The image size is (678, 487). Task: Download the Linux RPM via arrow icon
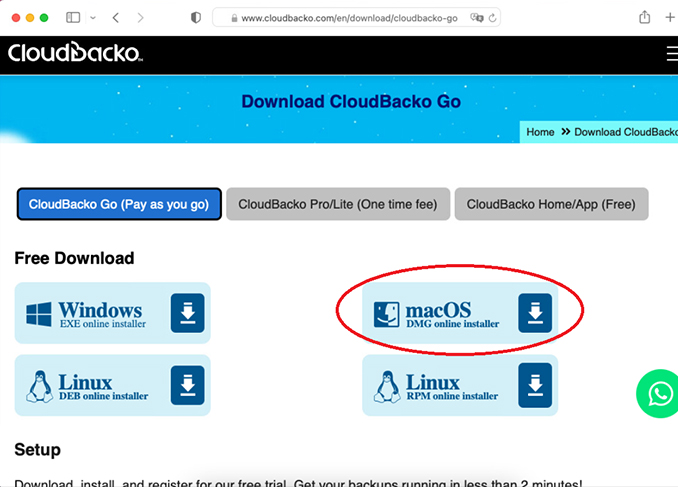(x=535, y=385)
